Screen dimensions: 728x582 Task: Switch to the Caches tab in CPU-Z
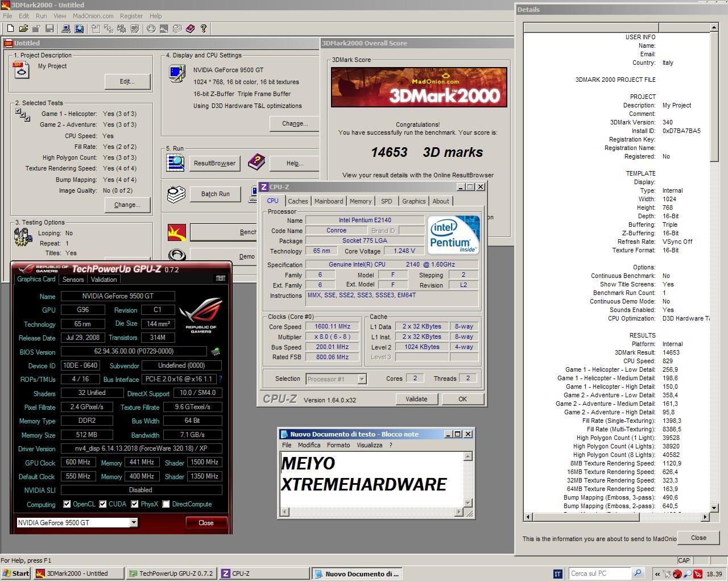tap(297, 201)
